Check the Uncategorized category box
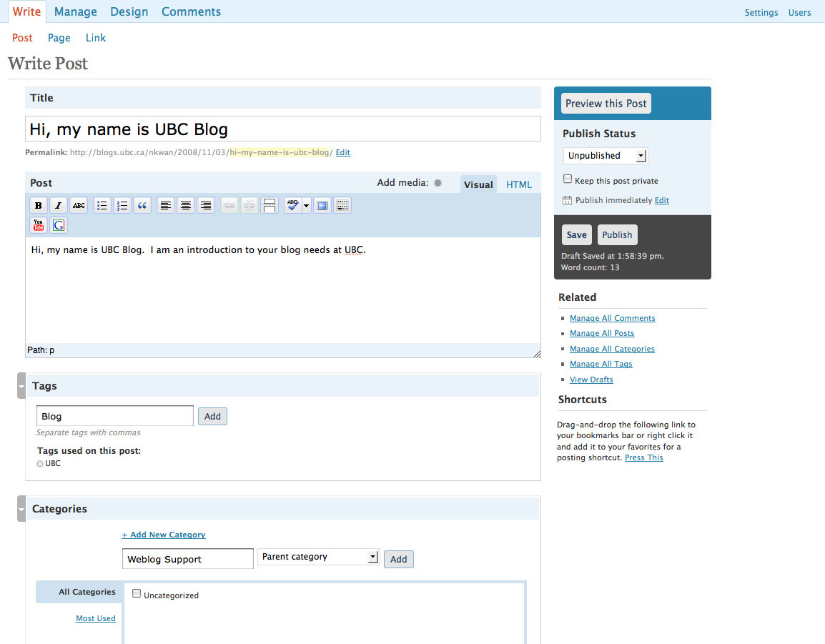This screenshot has height=644, width=825. point(137,593)
